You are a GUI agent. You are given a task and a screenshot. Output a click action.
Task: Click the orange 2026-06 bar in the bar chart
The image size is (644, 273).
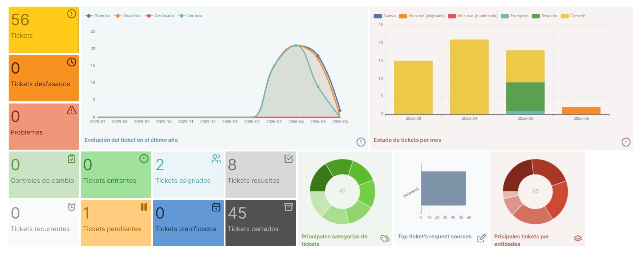(x=581, y=111)
